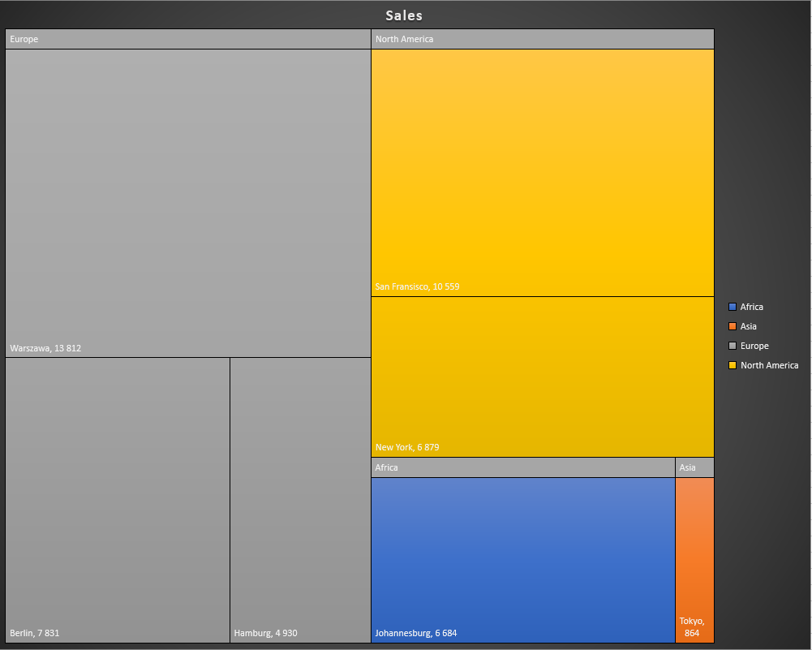Screen dimensions: 812x650
Task: Select the North America legend text entry
Action: 769,365
